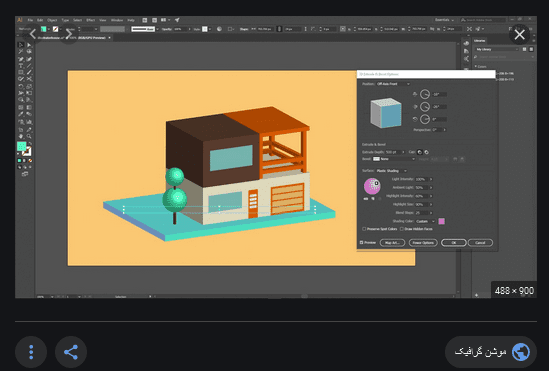Select the Hand tool
The height and width of the screenshot is (371, 549).
tap(21, 136)
